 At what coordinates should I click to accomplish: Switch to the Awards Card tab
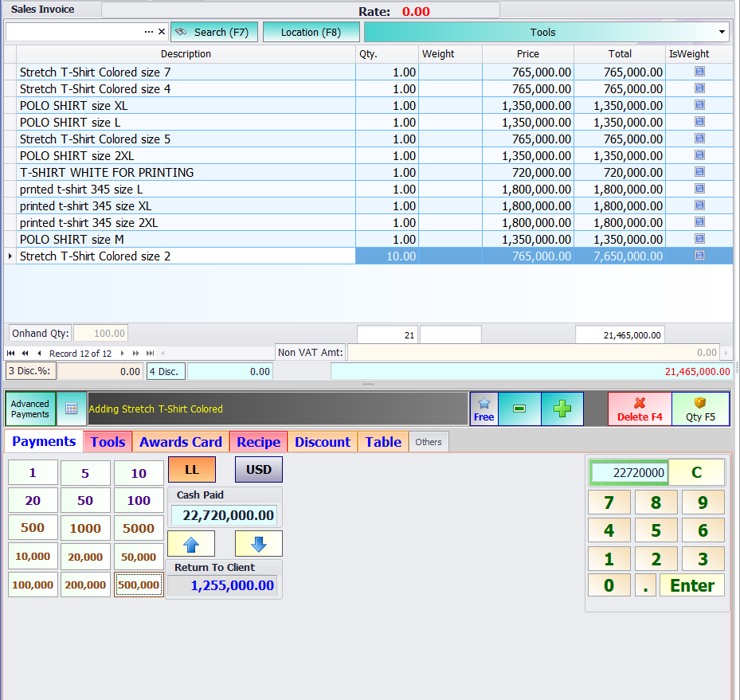click(x=181, y=442)
